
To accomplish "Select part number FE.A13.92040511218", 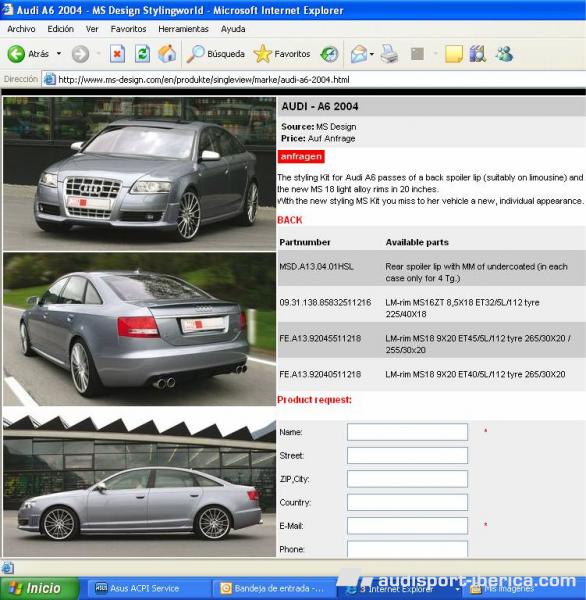I will (320, 374).
